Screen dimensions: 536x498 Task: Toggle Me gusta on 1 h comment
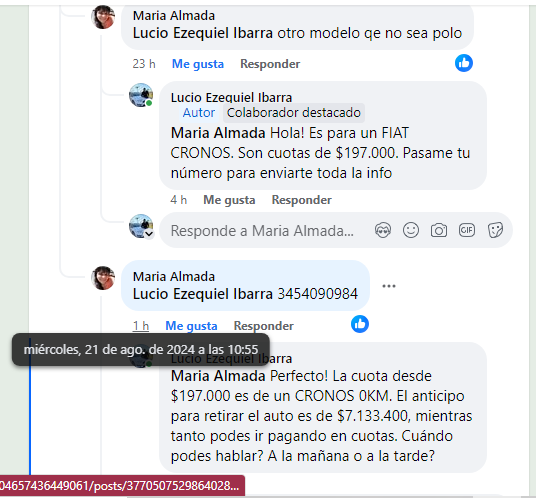point(191,326)
